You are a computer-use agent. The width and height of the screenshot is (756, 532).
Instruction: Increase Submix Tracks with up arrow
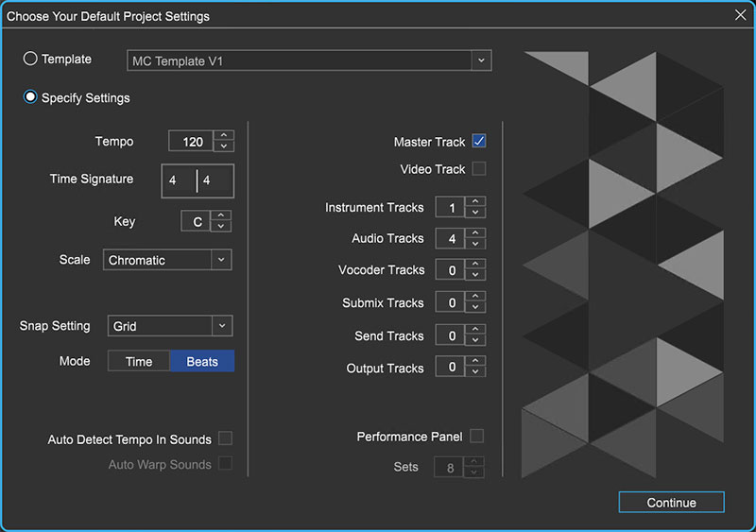tap(475, 298)
